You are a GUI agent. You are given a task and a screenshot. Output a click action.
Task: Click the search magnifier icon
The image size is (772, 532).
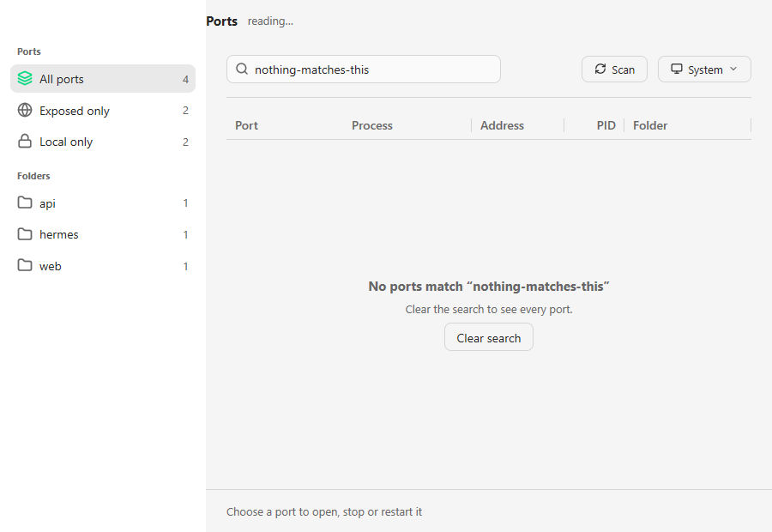pyautogui.click(x=242, y=69)
